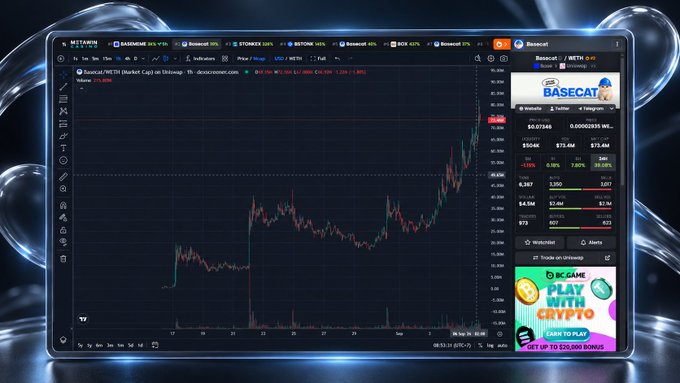Screen dimensions: 680x383
Task: Select the Text annotation tool
Action: click(63, 148)
